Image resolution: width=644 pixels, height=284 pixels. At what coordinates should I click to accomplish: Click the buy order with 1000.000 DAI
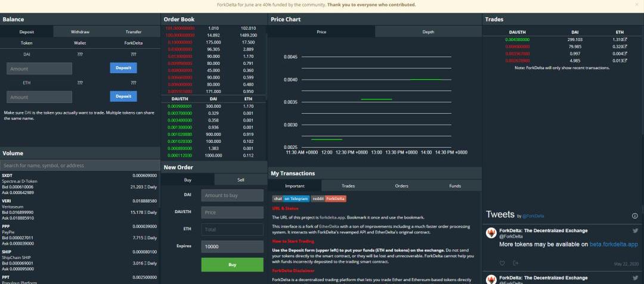pos(213,156)
